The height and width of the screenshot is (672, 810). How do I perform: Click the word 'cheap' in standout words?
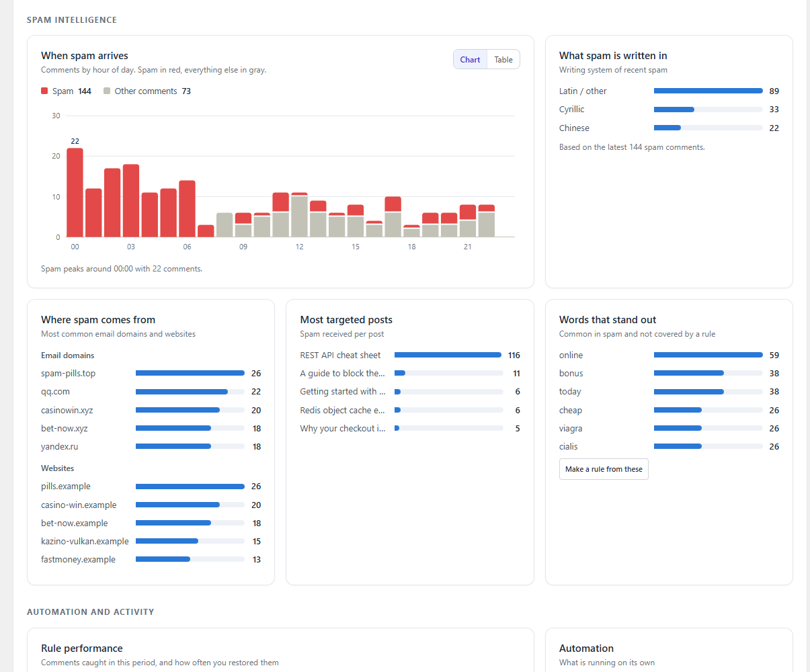coord(571,410)
